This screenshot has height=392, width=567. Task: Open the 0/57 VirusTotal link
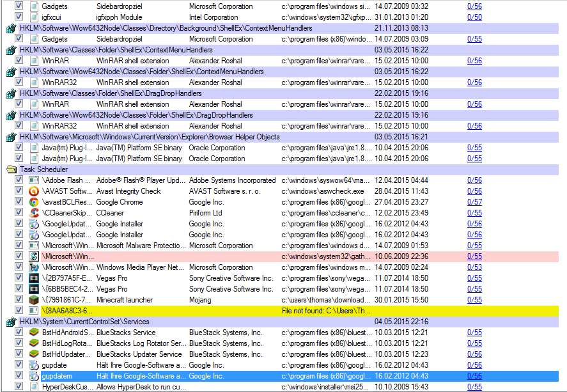point(474,202)
